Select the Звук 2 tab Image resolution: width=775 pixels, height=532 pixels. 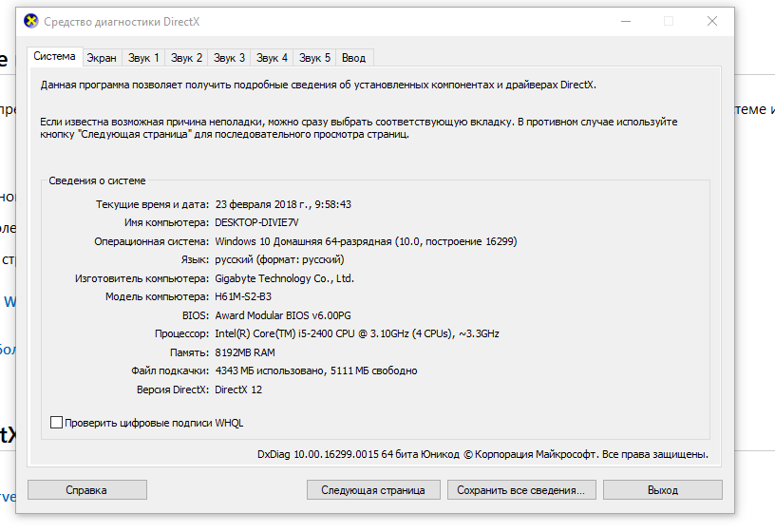click(x=186, y=58)
